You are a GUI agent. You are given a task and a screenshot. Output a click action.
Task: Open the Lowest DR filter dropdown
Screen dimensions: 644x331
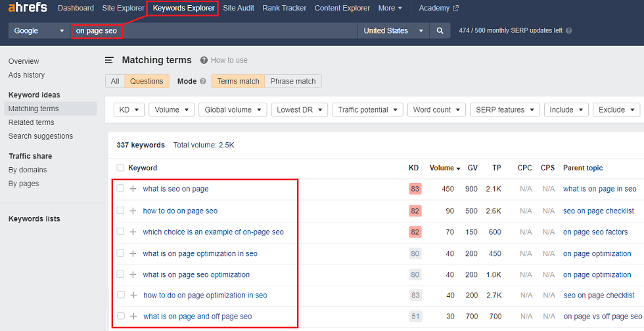click(x=300, y=110)
